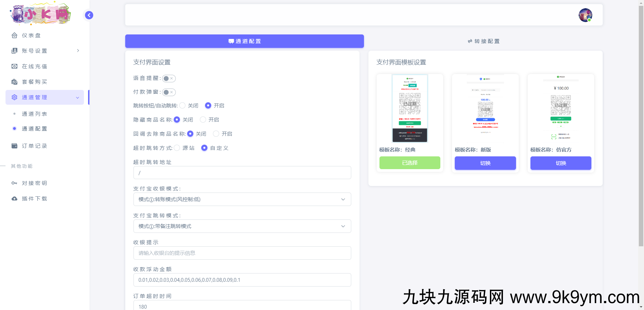This screenshot has width=644, height=310.
Task: Open 插件下载 plugin download
Action: tap(34, 198)
